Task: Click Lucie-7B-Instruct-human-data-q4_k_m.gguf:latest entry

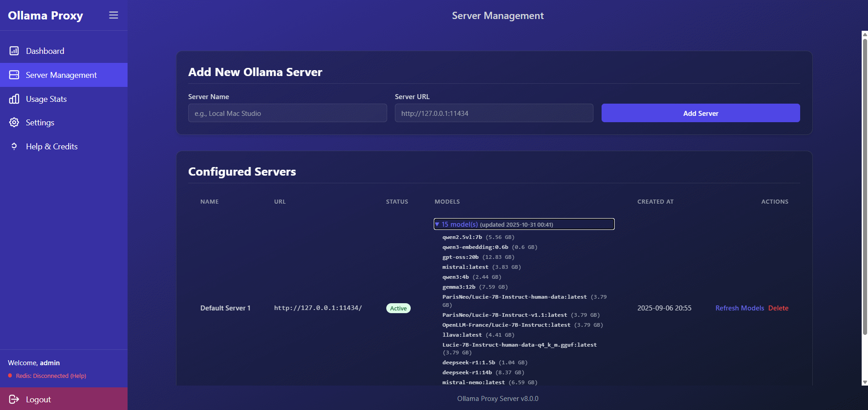Action: tap(520, 348)
